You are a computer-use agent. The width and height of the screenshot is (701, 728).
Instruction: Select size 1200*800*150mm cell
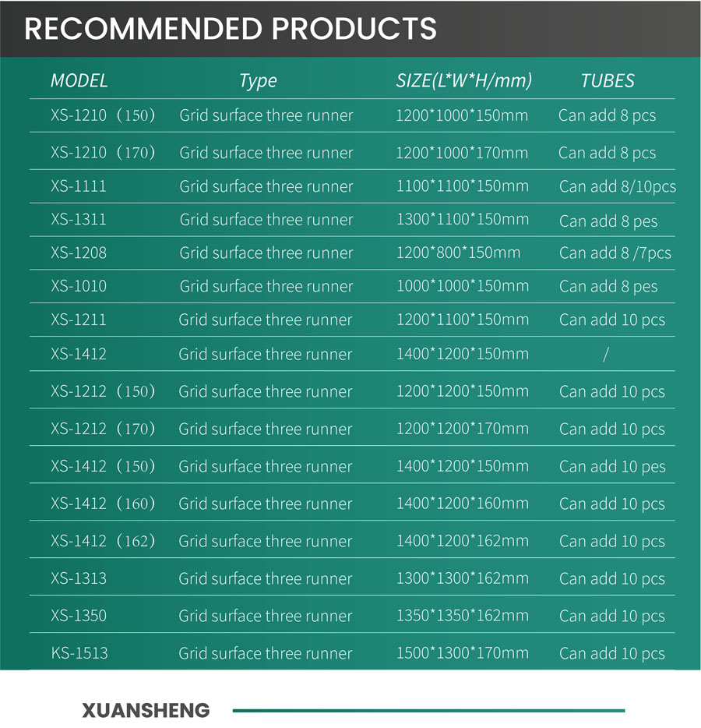458,253
